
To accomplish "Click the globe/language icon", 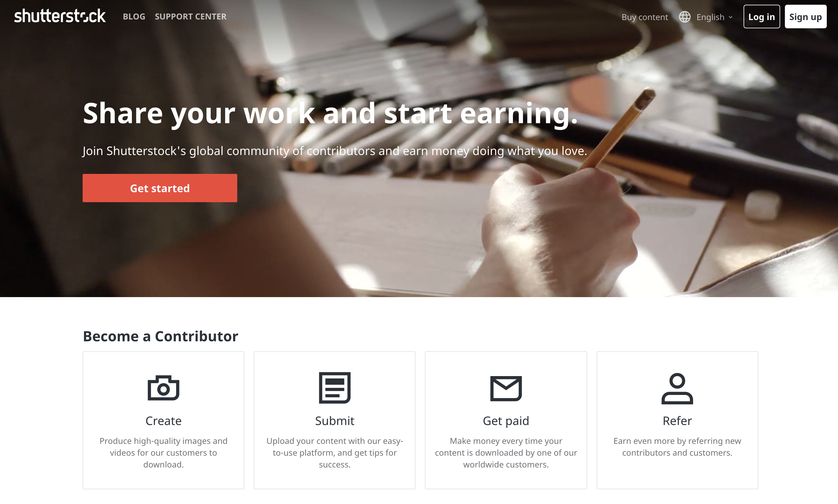I will coord(684,16).
